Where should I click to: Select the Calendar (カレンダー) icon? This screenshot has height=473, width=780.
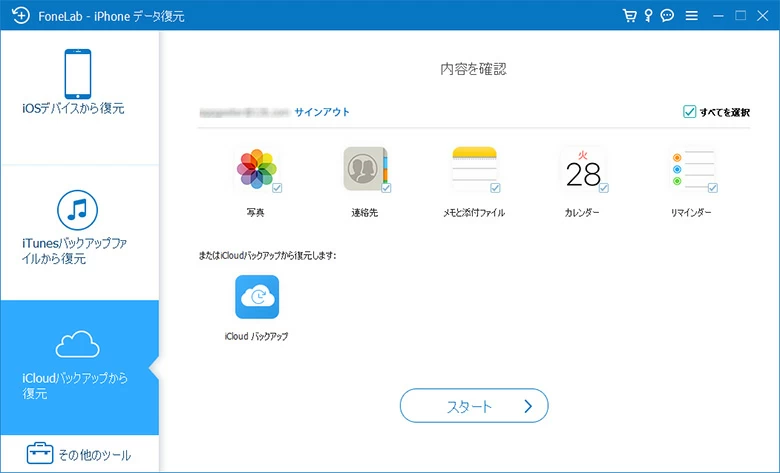(582, 169)
